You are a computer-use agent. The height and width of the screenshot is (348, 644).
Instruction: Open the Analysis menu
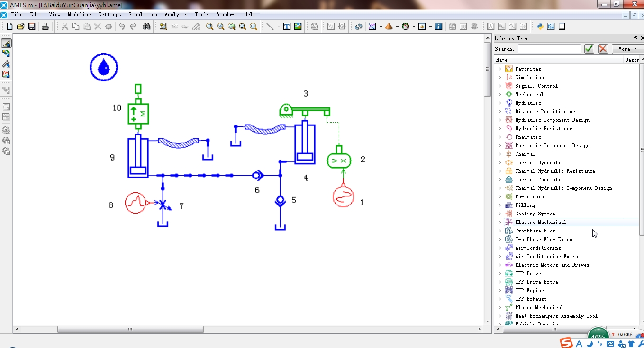point(176,14)
